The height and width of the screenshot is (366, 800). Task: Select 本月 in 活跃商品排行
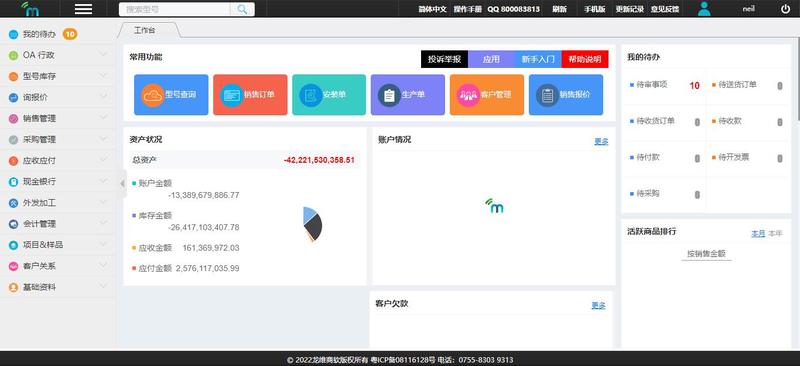[x=758, y=233]
